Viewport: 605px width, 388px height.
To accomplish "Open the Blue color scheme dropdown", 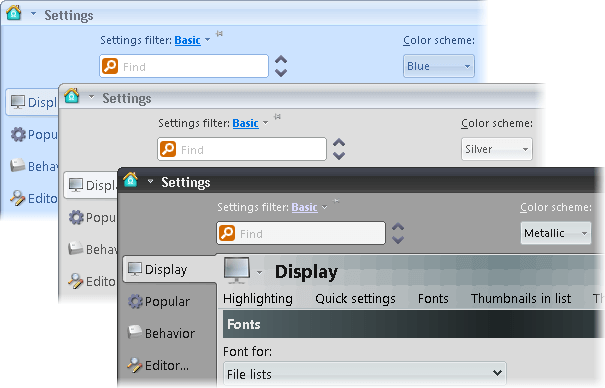I will [439, 66].
